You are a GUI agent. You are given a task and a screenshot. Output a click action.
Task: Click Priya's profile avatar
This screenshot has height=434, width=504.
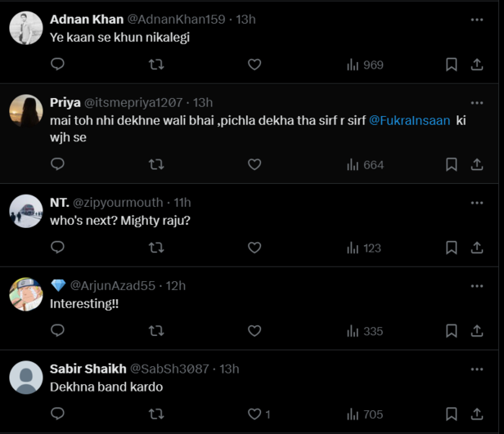click(26, 111)
